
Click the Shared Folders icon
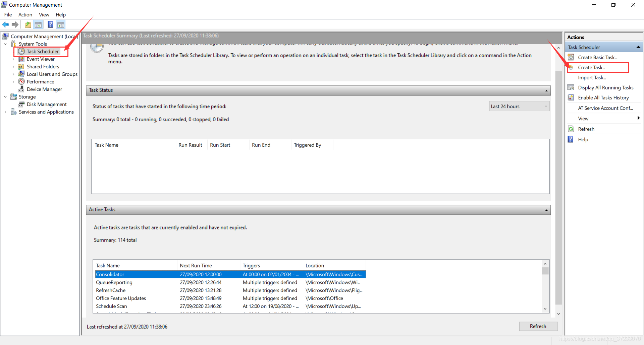click(21, 67)
